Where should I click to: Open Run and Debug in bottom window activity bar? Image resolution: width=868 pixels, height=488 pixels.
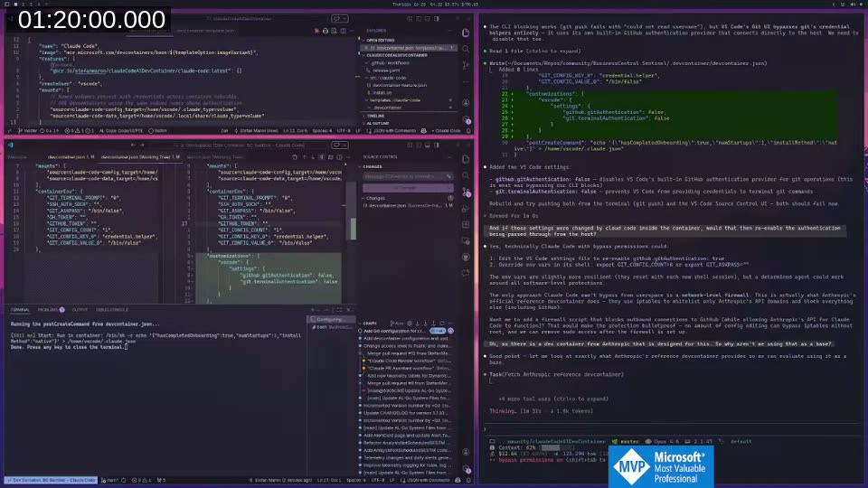(x=466, y=209)
